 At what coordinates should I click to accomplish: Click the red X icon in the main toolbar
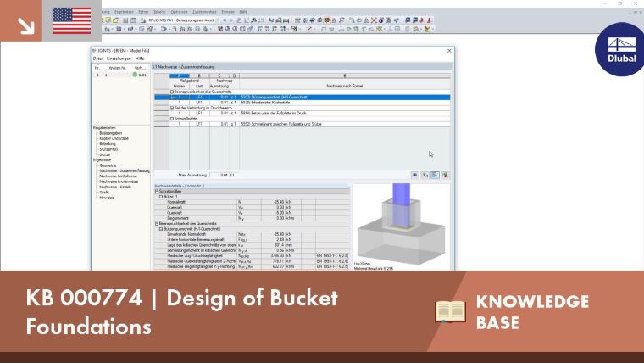coord(374,20)
